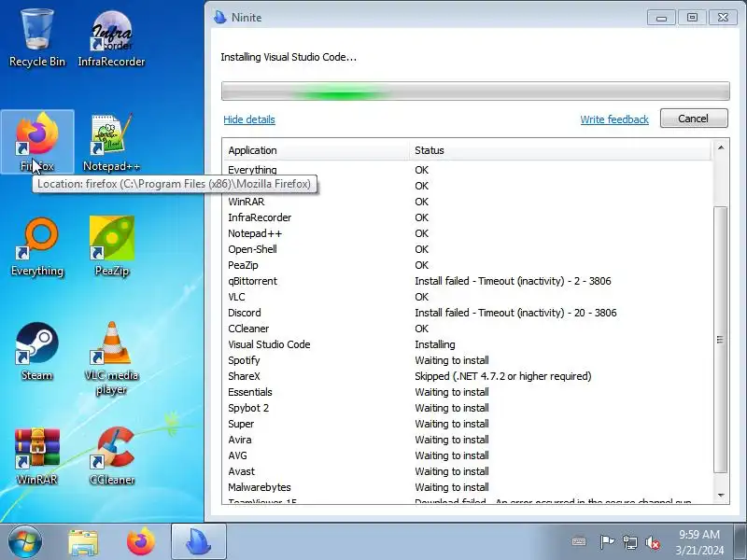The image size is (747, 560).
Task: Select the Super row in the list
Action: 467,424
